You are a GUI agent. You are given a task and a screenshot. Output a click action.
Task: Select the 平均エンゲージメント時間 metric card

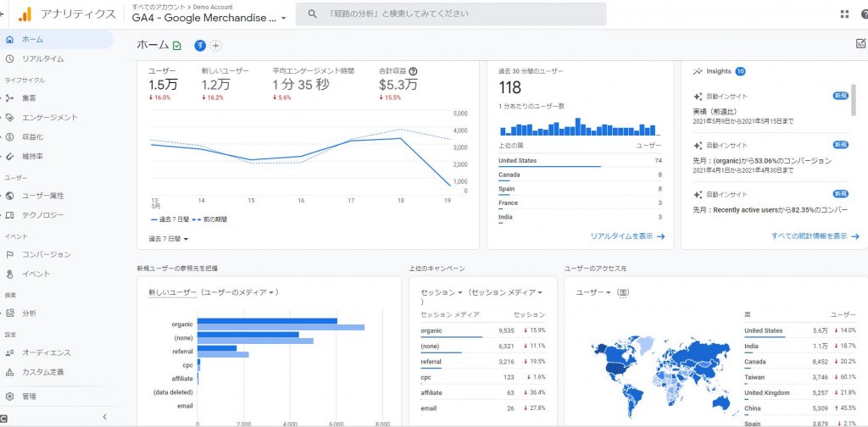click(314, 84)
